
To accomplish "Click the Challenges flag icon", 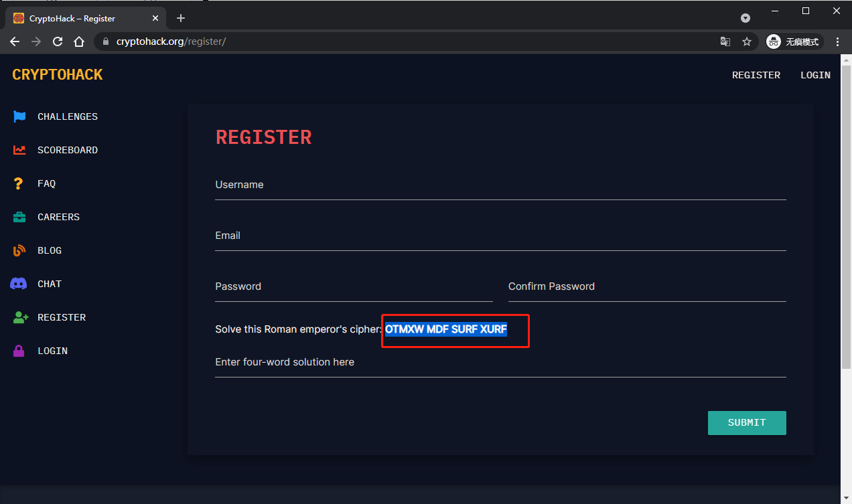I will pyautogui.click(x=19, y=116).
